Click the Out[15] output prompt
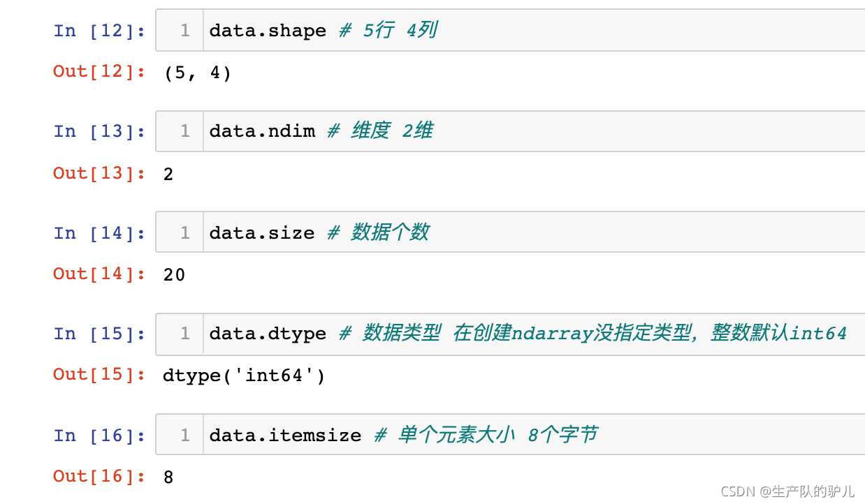Viewport: 865px width, 504px height. tap(100, 374)
